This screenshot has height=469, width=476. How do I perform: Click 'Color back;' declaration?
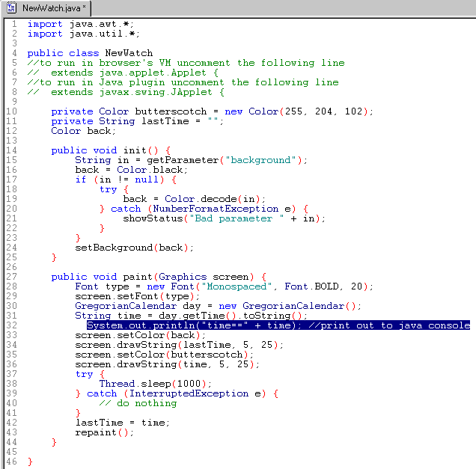coord(83,131)
